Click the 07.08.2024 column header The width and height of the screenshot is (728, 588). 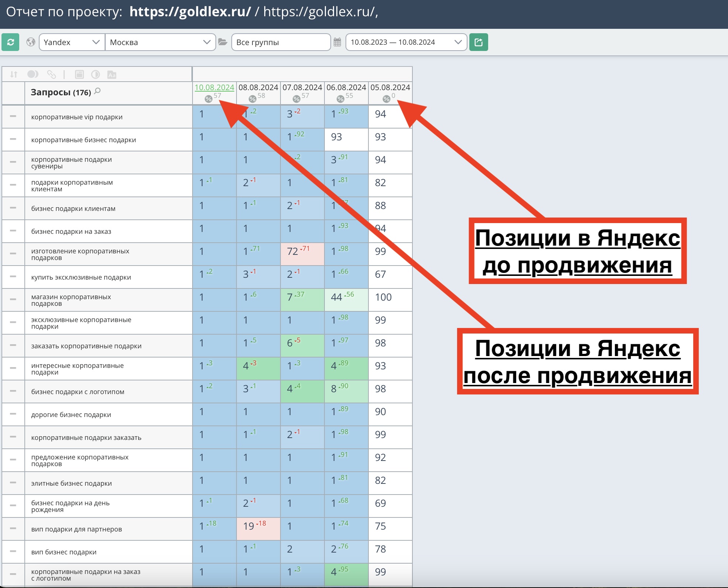302,88
